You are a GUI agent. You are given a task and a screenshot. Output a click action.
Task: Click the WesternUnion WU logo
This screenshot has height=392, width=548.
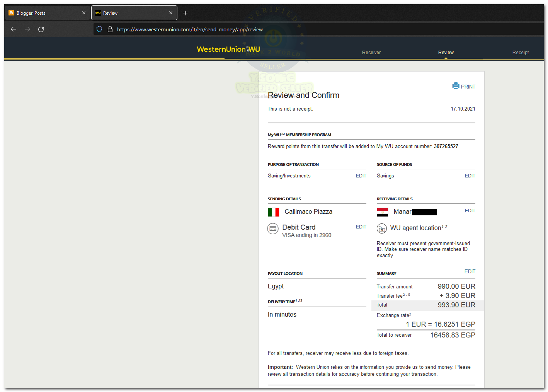tap(228, 49)
